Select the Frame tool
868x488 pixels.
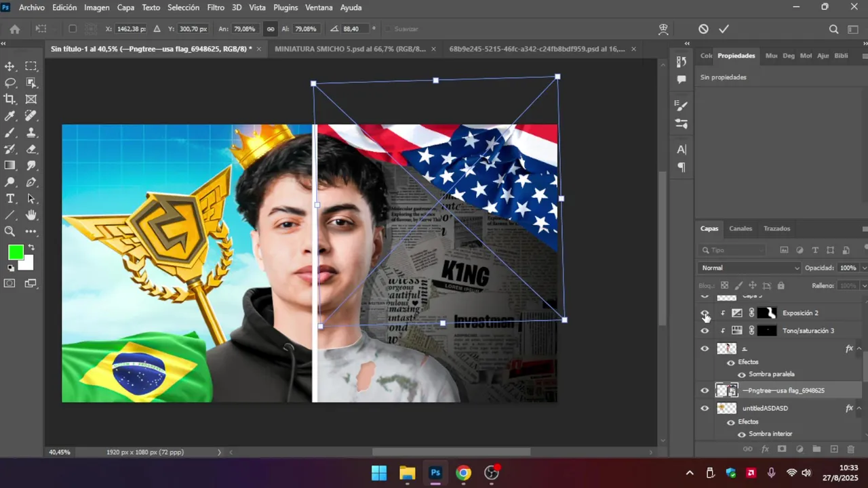coord(31,100)
